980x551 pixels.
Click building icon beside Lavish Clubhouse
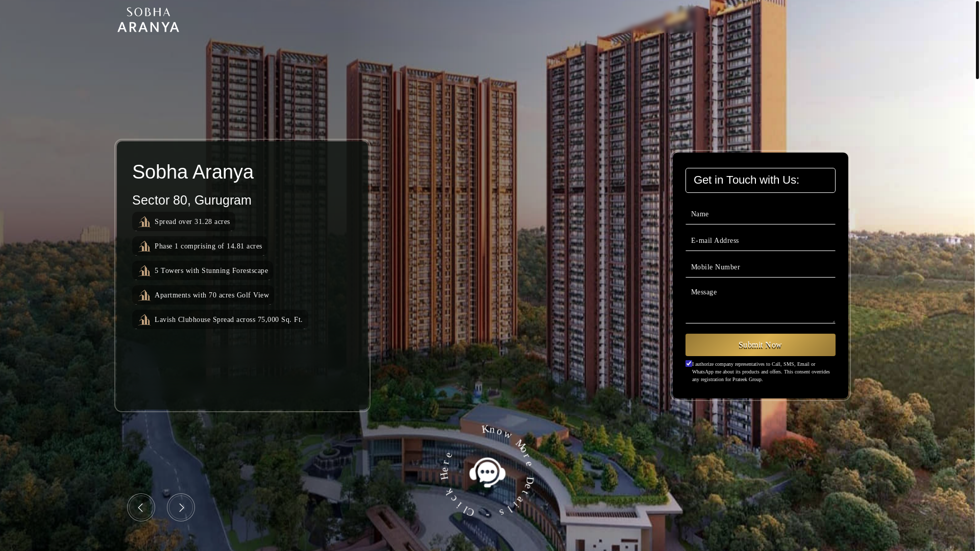tap(145, 320)
